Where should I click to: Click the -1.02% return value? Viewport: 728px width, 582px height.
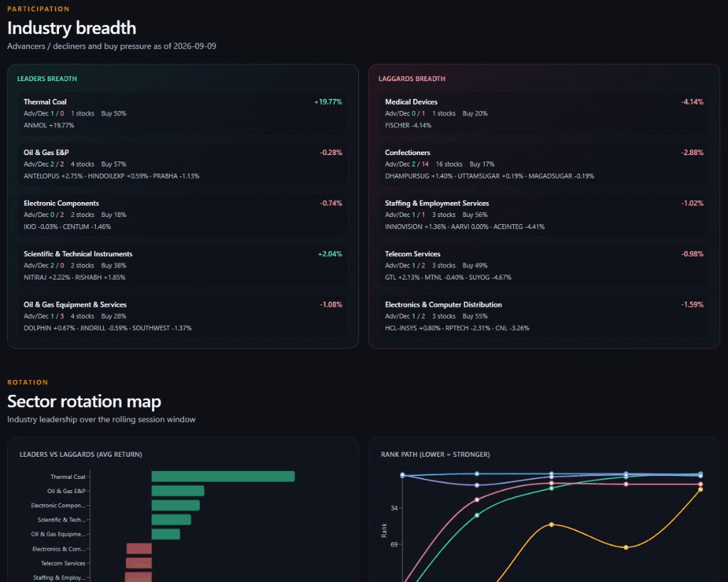click(692, 203)
